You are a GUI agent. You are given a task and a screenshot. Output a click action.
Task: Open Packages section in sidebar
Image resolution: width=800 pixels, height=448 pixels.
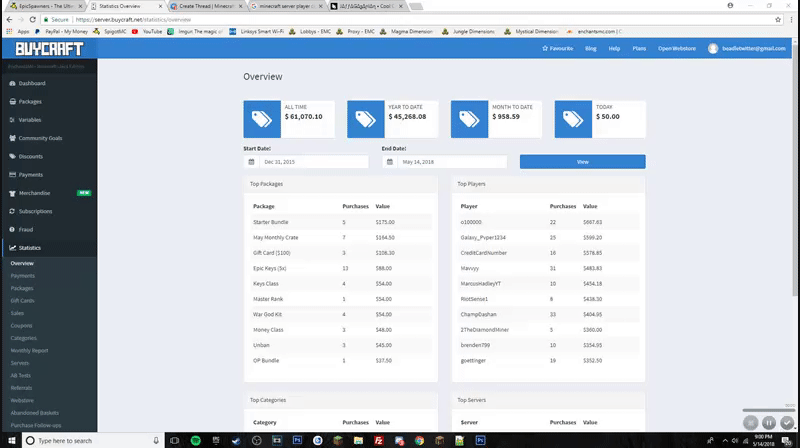[30, 102]
